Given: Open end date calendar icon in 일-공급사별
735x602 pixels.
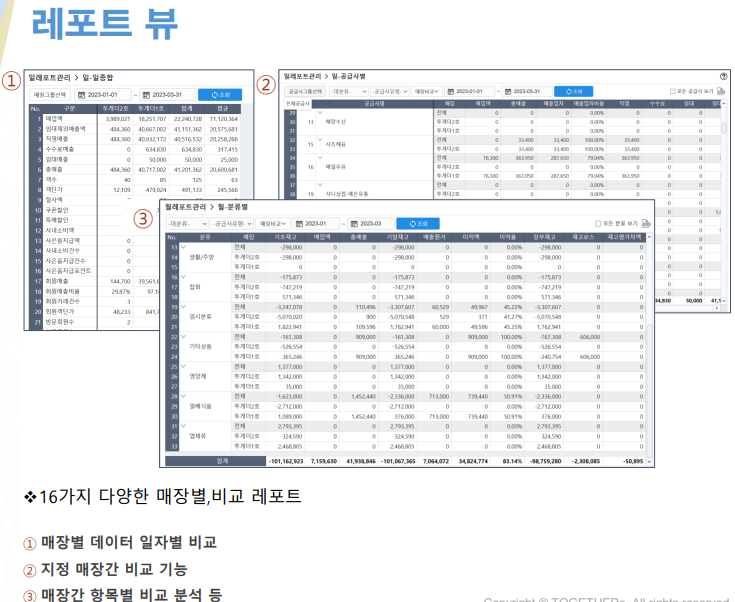Looking at the screenshot, I should pos(508,91).
